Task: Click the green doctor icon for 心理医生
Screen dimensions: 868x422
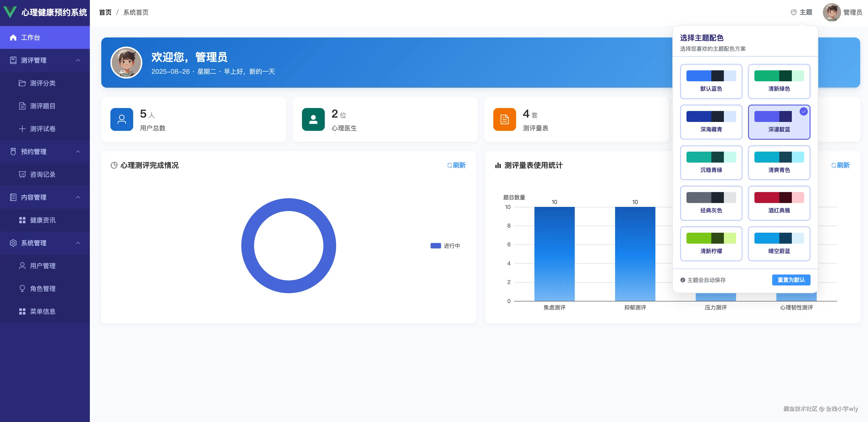Action: tap(313, 119)
